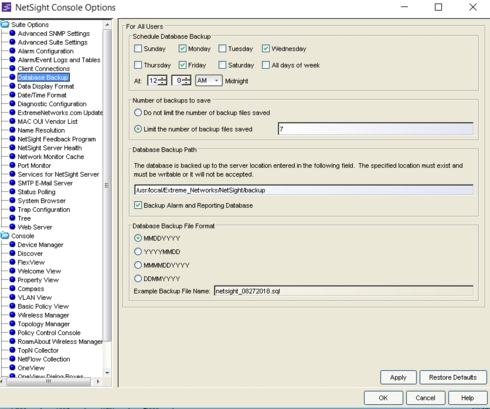Select Trap Configuration in tree
Image resolution: width=490 pixels, height=409 pixels.
[44, 209]
